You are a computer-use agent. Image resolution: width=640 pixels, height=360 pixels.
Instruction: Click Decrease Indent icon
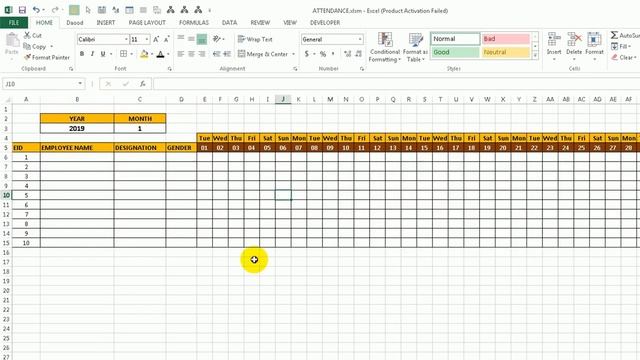(x=217, y=54)
